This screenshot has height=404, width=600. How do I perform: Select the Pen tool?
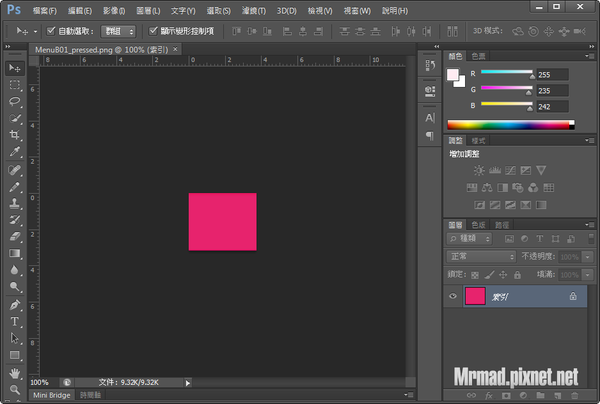tap(15, 305)
